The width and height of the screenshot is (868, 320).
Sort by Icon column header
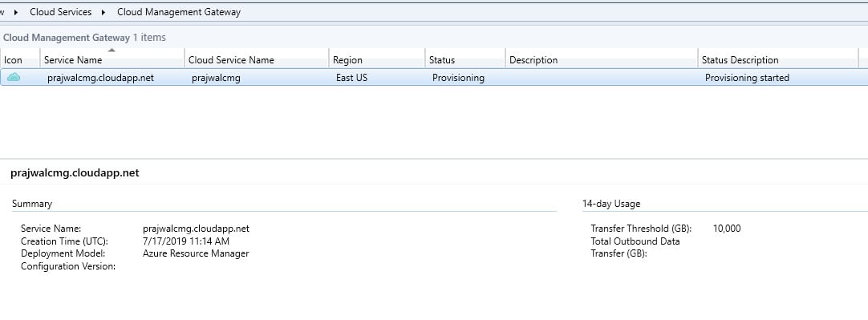coord(21,60)
